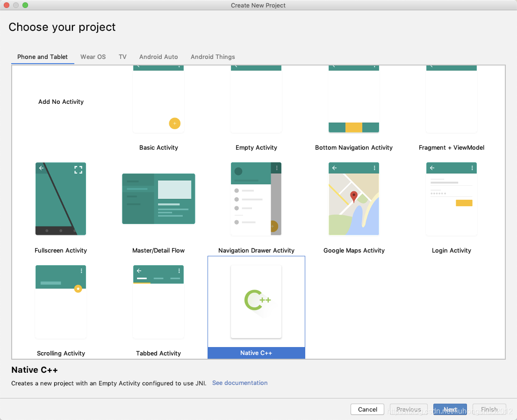
Task: Choose the Fullscreen Activity template image
Action: [61, 199]
